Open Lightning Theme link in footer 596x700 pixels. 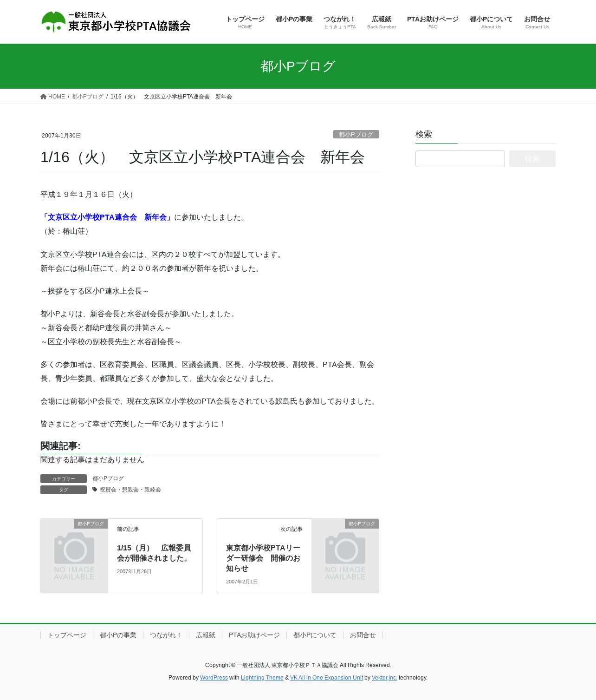pos(262,678)
